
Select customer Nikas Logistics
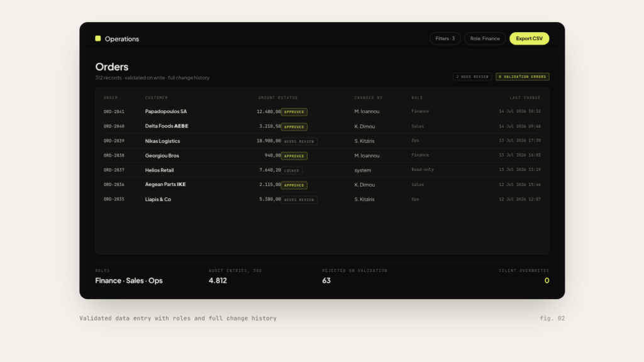(163, 141)
